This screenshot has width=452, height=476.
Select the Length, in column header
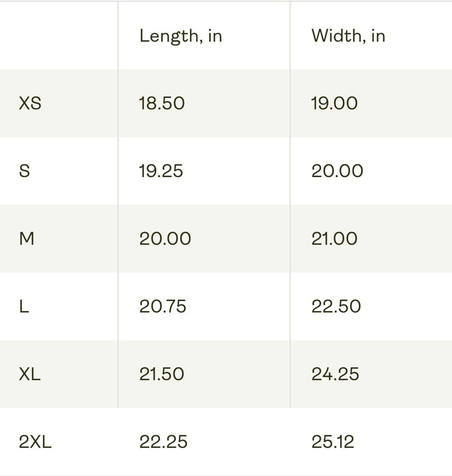coord(181,36)
